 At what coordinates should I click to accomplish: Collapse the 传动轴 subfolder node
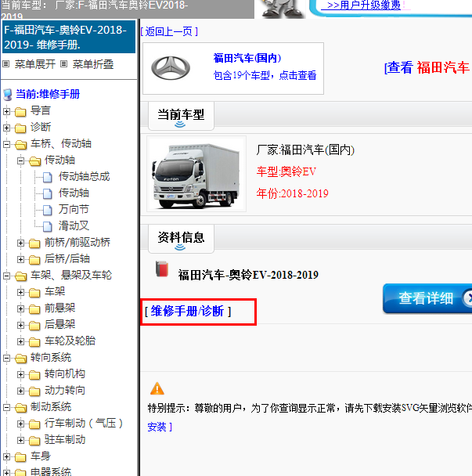(20, 160)
